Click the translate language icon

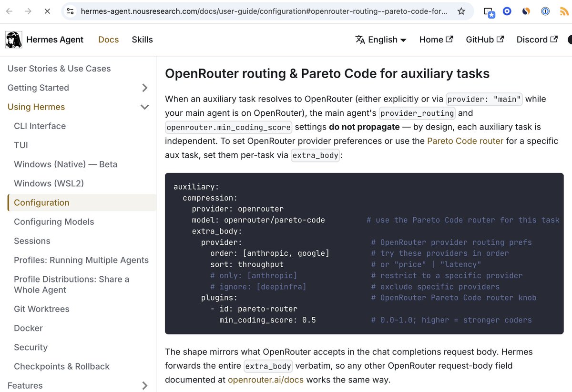(x=360, y=40)
